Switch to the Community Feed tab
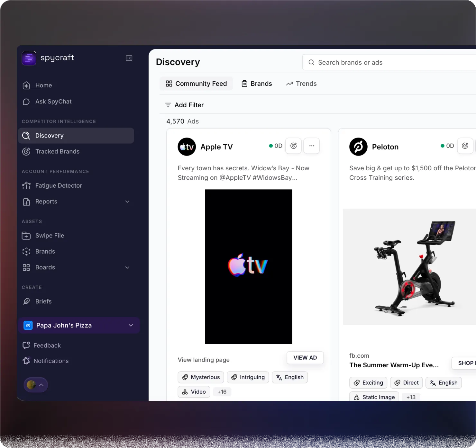The image size is (476, 448). click(197, 84)
